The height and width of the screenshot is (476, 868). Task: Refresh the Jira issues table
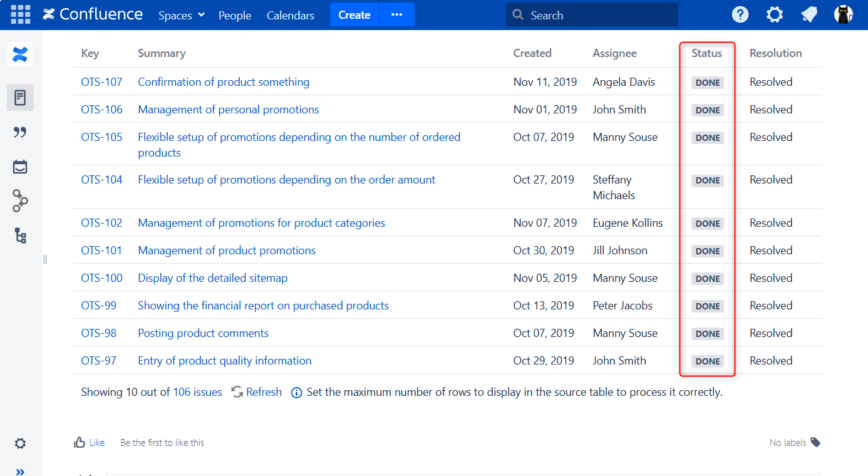tap(257, 392)
